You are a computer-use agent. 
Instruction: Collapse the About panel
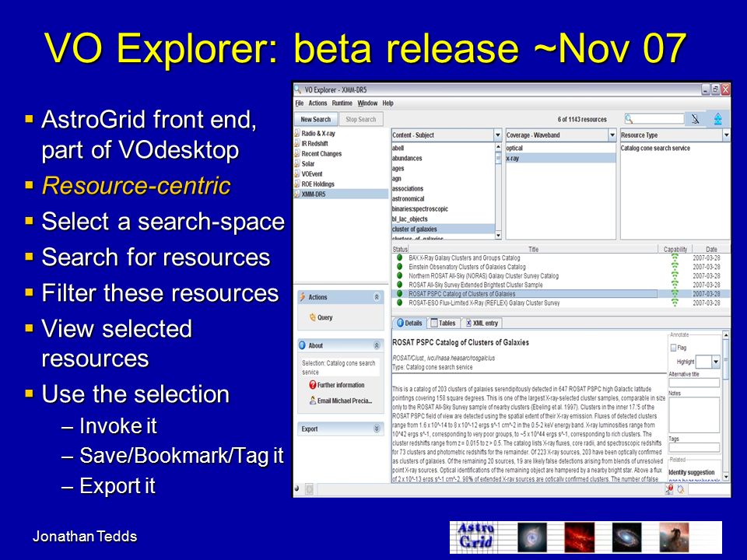pos(377,345)
